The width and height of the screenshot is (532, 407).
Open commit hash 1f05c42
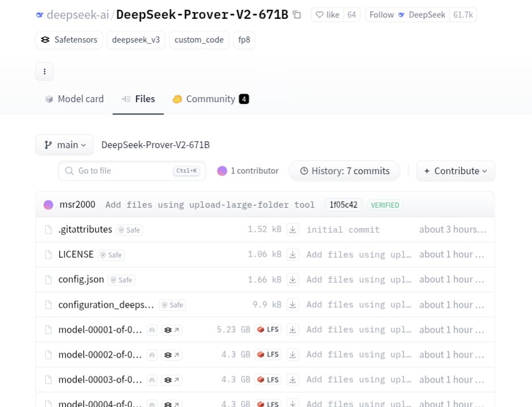tap(343, 205)
